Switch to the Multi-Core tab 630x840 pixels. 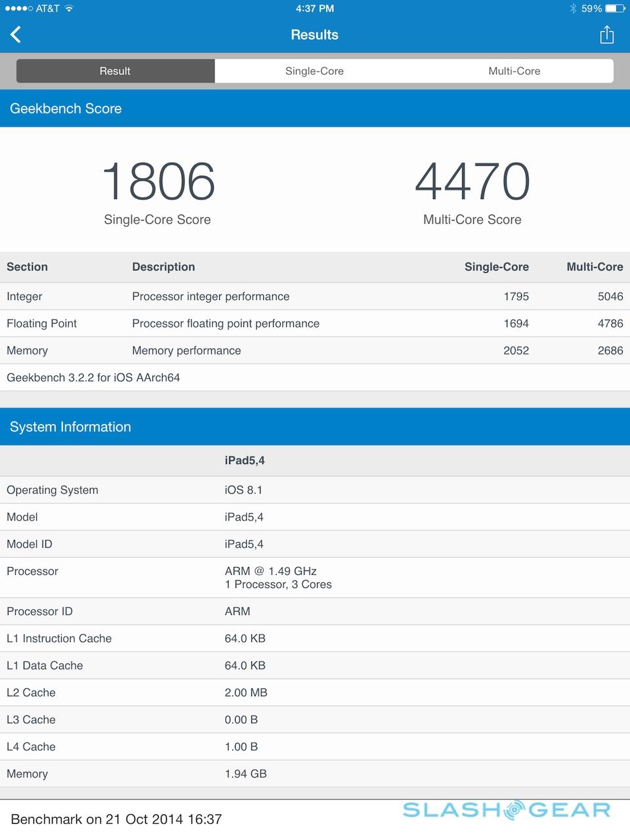(x=514, y=71)
